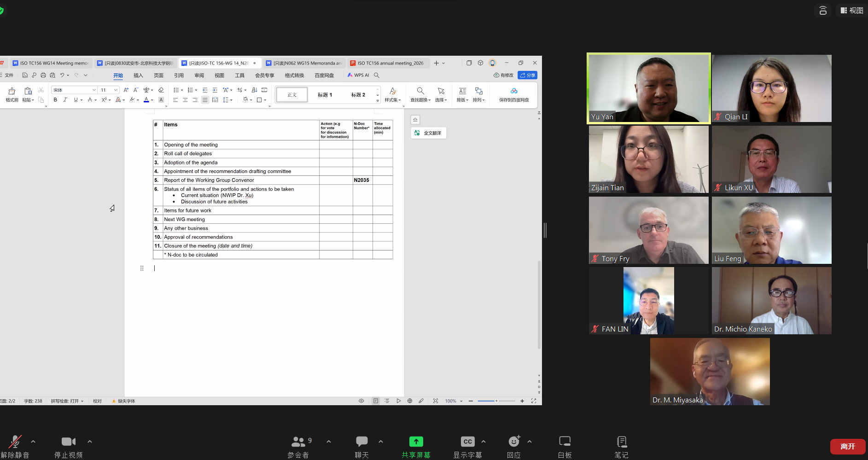Click the Zoom Reactions (回应) smiley icon

click(514, 442)
